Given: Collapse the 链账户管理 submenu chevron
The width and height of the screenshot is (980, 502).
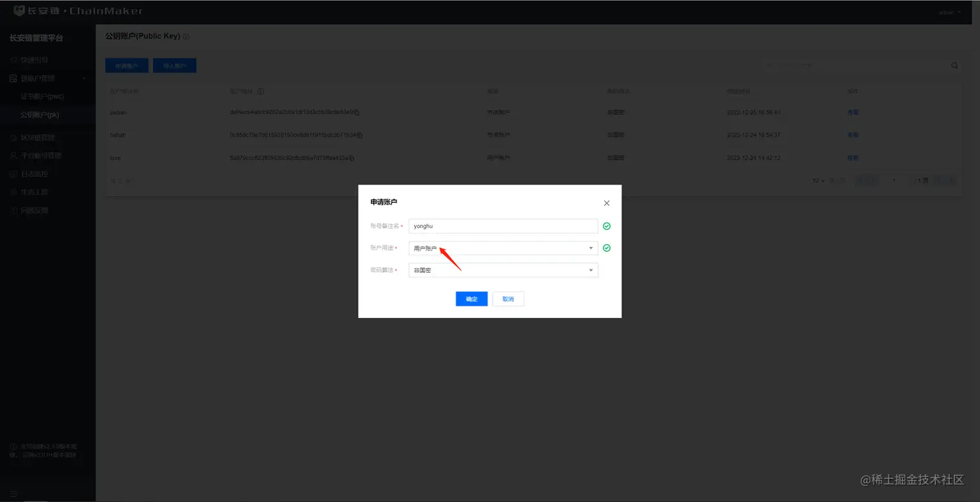Looking at the screenshot, I should coord(84,78).
